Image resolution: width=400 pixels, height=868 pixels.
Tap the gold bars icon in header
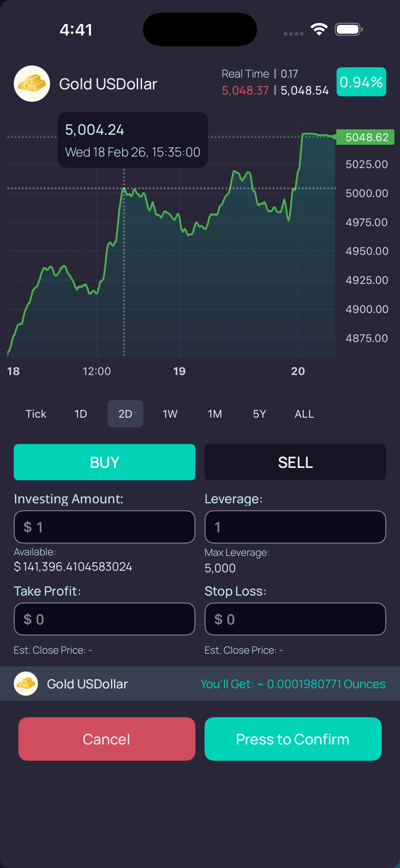(32, 84)
